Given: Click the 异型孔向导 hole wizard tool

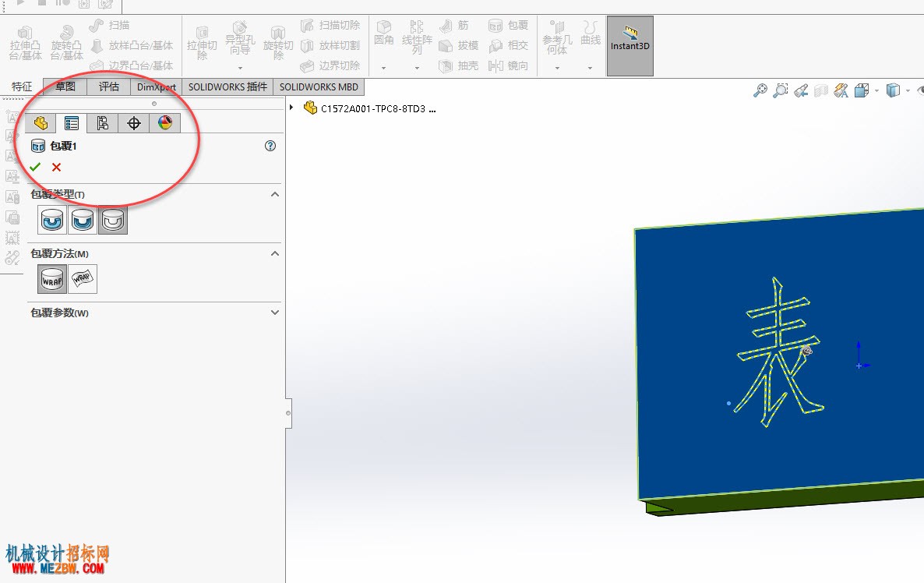Looking at the screenshot, I should click(x=241, y=37).
